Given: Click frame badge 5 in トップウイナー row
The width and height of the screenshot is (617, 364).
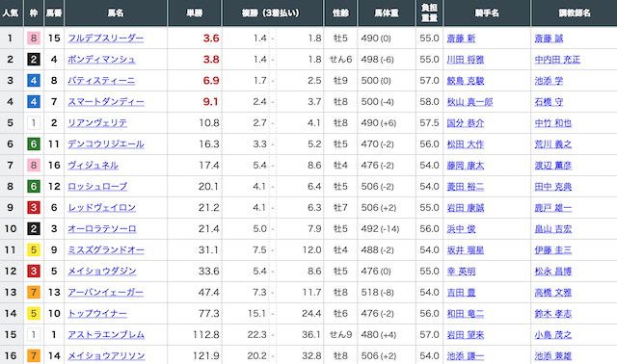Looking at the screenshot, I should click(34, 314).
